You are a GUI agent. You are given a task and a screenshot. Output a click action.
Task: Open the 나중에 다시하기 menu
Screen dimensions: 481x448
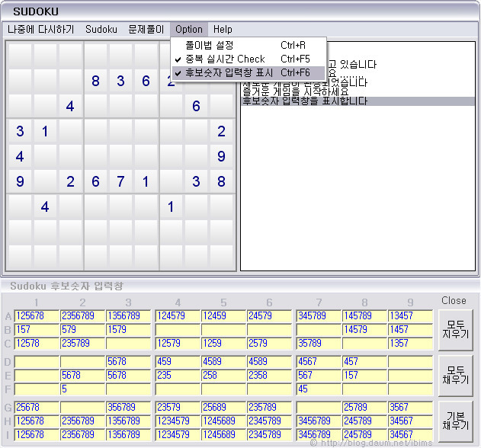(41, 29)
